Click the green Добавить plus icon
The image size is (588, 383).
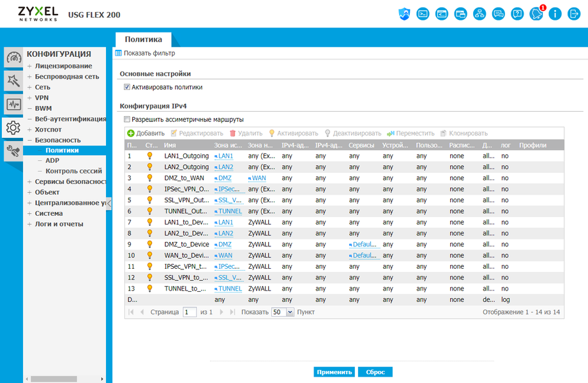(130, 133)
